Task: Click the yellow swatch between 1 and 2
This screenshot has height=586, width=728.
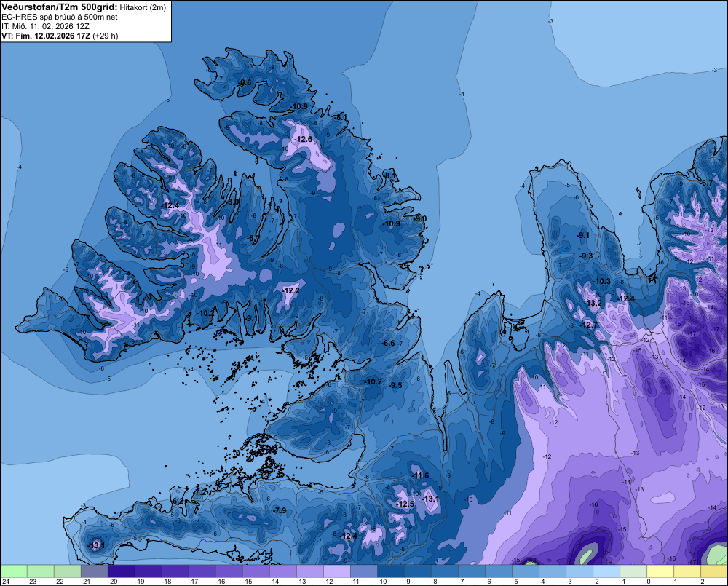Action: point(687,571)
